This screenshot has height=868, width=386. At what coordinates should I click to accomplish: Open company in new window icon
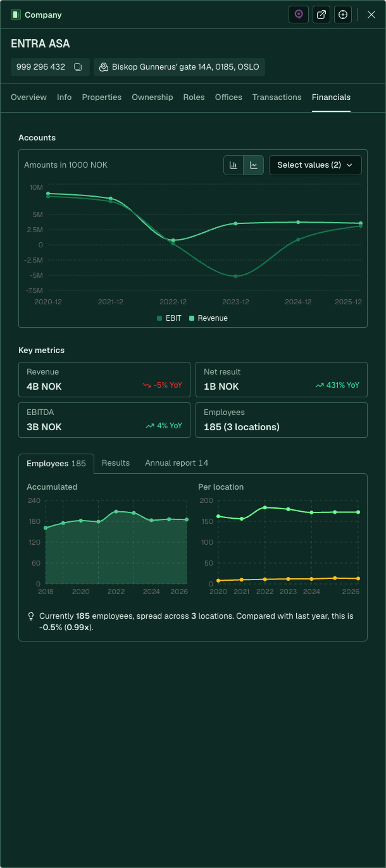[x=321, y=15]
